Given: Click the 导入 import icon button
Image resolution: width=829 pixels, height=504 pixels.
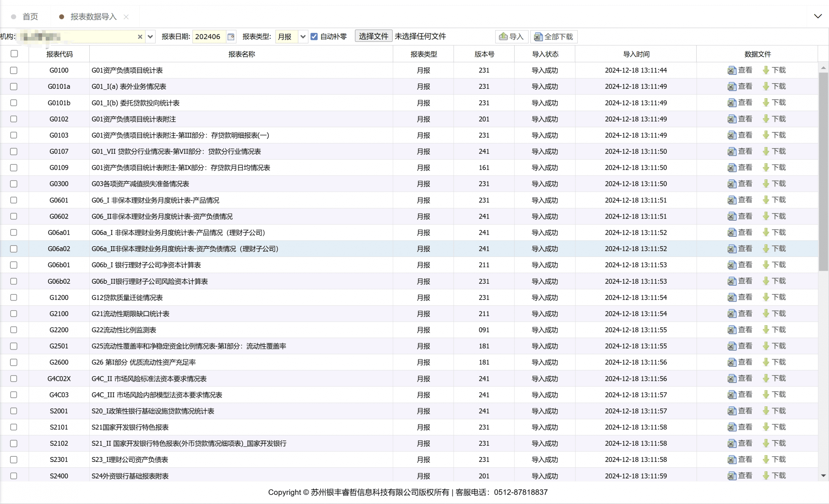Looking at the screenshot, I should (511, 37).
